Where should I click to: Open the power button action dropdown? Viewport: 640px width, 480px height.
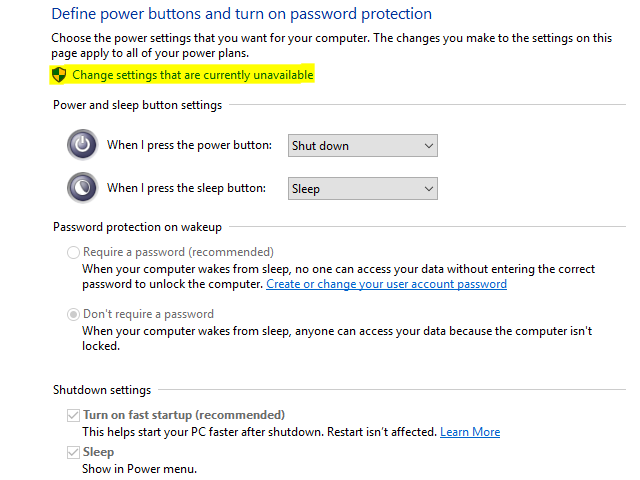tap(362, 146)
